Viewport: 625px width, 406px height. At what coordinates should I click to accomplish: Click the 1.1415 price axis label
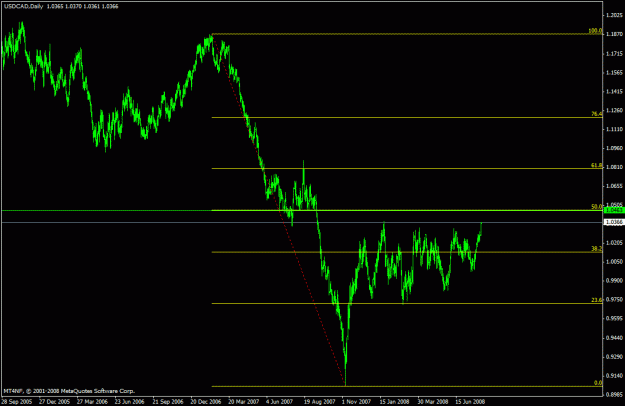pos(614,92)
